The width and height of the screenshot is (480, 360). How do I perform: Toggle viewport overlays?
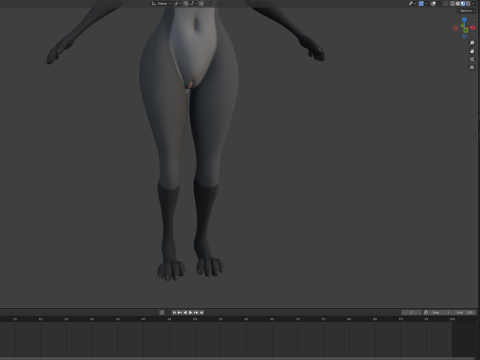[x=433, y=3]
